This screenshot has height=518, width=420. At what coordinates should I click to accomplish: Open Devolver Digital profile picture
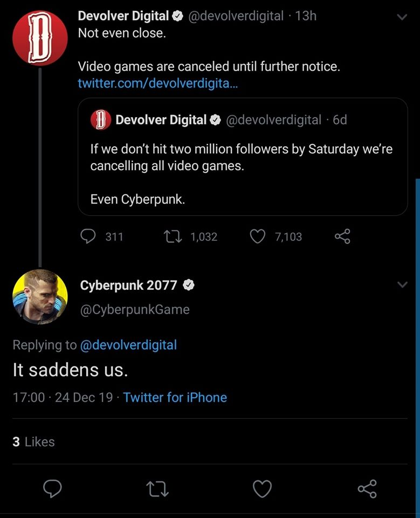tap(40, 38)
